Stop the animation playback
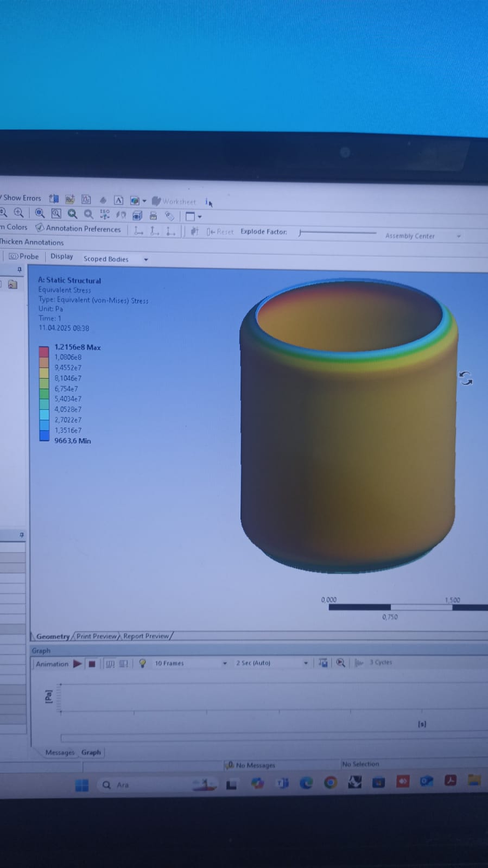 [92, 663]
